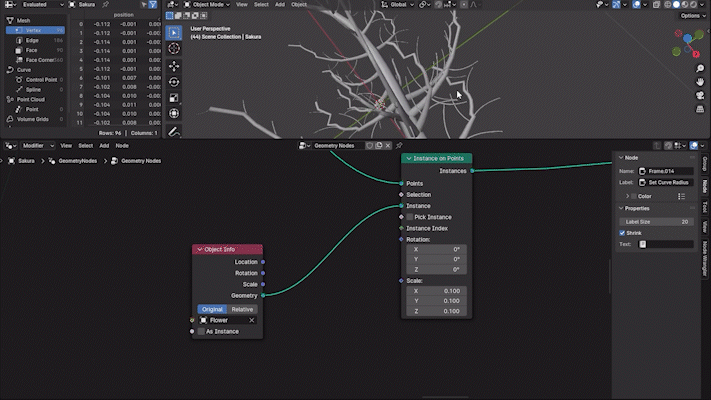Uncheck the Shrink checkbox
The height and width of the screenshot is (400, 711).
623,233
